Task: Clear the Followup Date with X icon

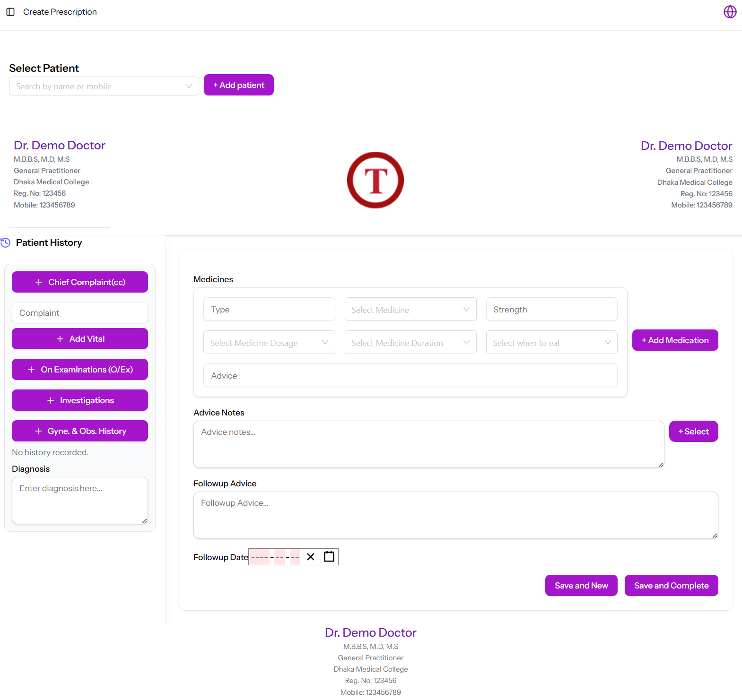Action: point(311,557)
